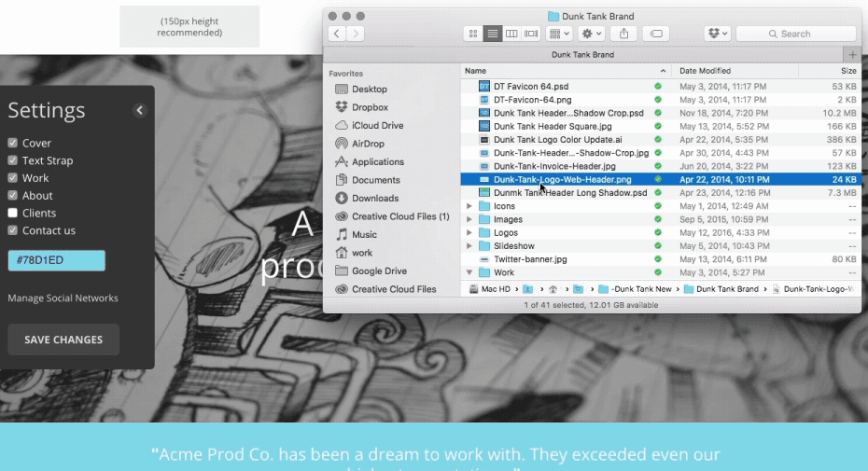Select the Dunk Tank Brand tab
Image resolution: width=868 pixels, height=471 pixels.
583,55
